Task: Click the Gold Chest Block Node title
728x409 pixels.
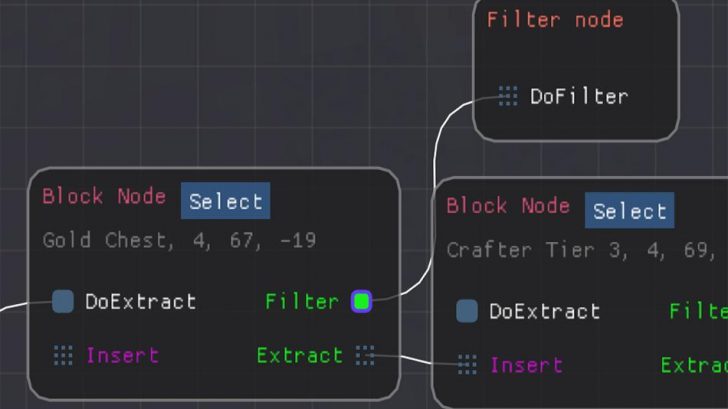Action: coord(104,196)
